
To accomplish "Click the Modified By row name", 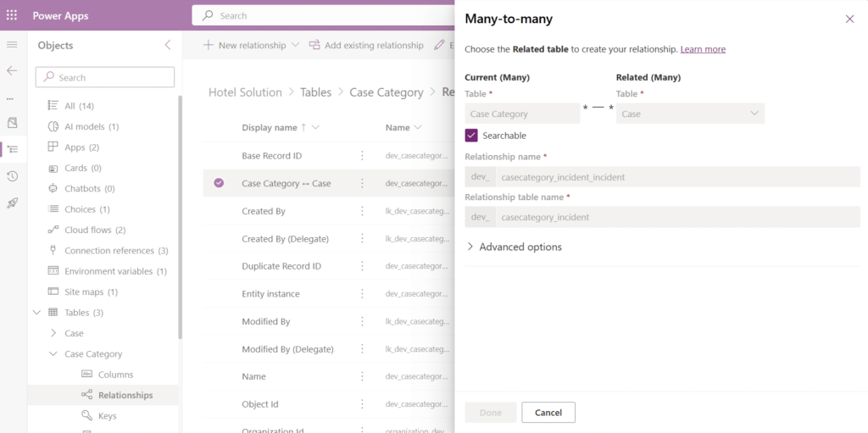I will [265, 321].
